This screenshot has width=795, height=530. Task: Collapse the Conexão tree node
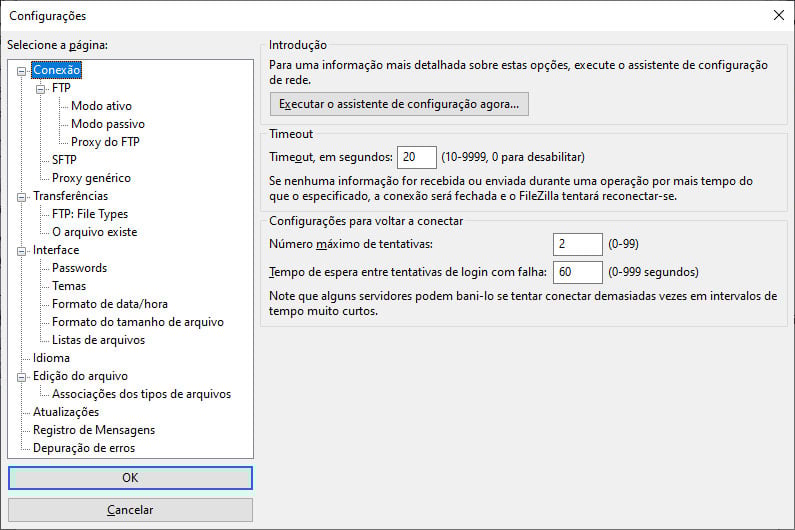point(21,71)
